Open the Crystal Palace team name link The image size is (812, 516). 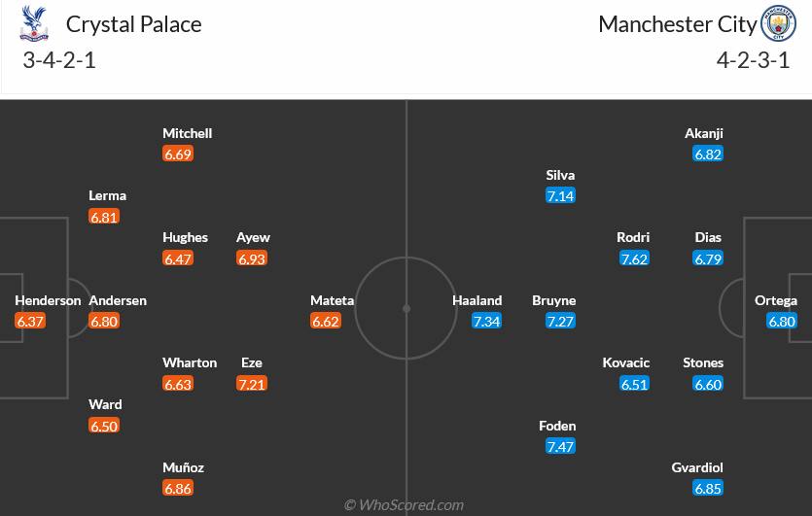point(133,24)
